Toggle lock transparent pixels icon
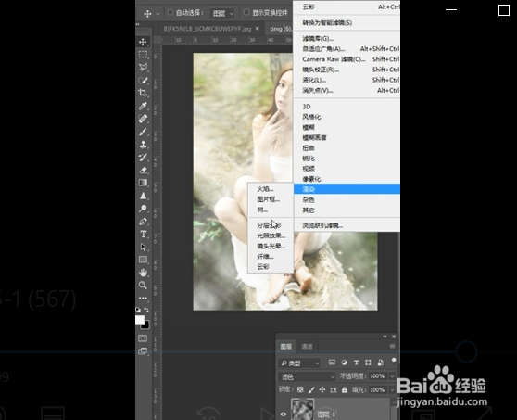 [300, 390]
